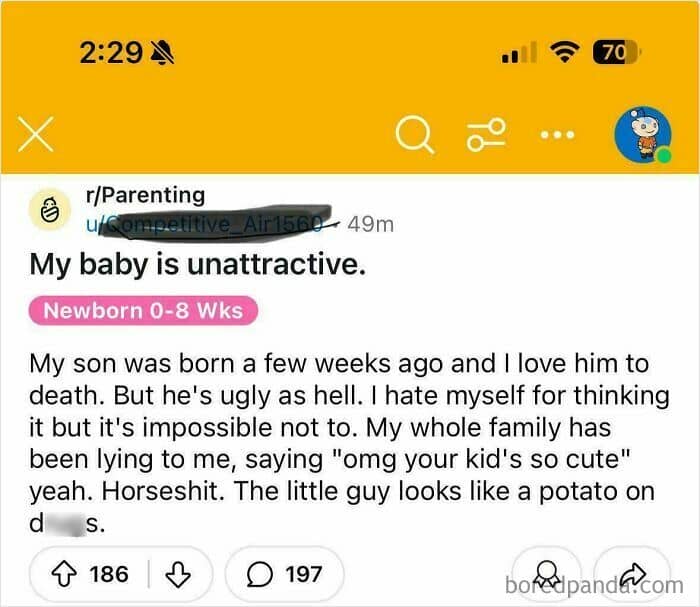Open search with the magnifying glass
Viewport: 700px width, 607px height.
point(414,136)
